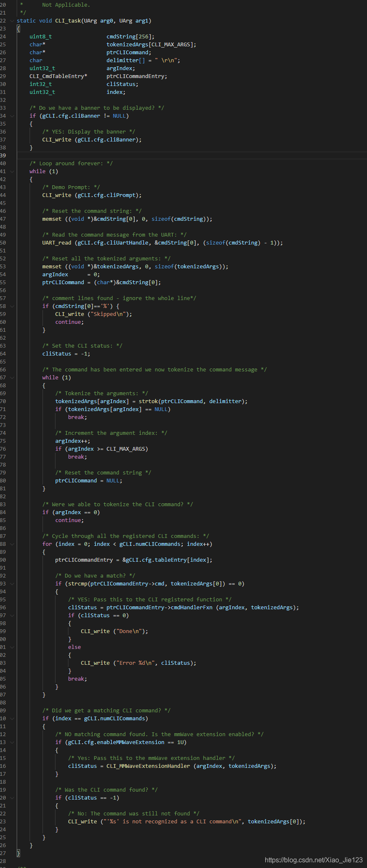The width and height of the screenshot is (367, 868).
Task: Click the 'argIndex++;' statement
Action: 73,441
